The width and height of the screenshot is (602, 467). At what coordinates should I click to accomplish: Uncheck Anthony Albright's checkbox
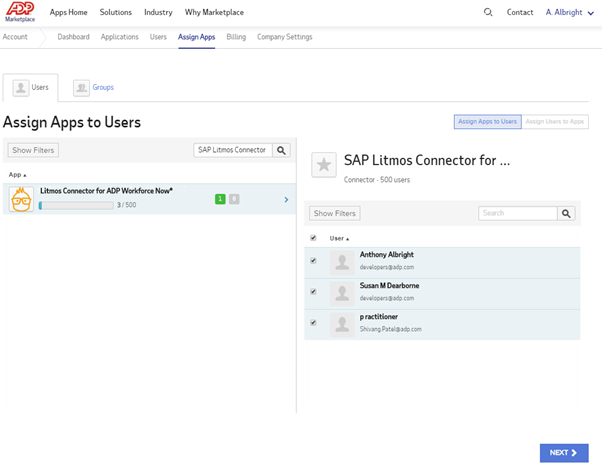pyautogui.click(x=313, y=261)
